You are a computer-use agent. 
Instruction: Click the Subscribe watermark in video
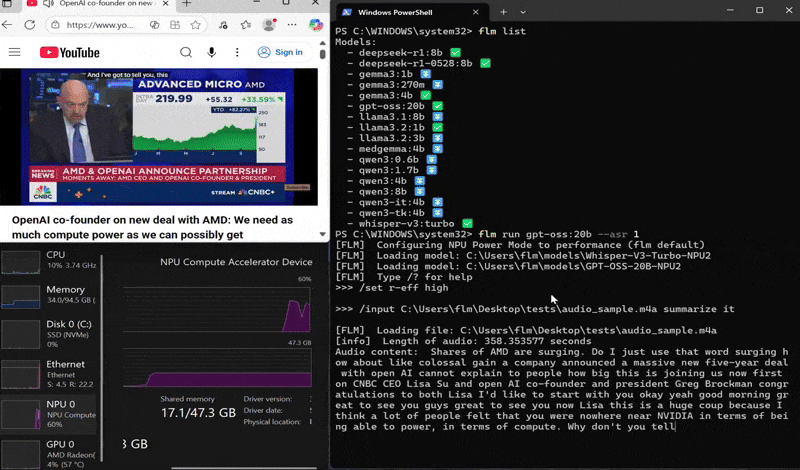296,187
